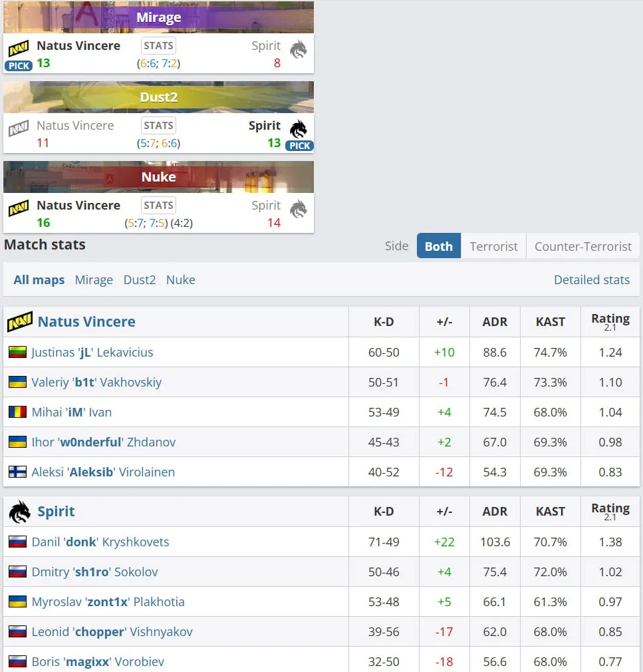
Task: Click the NaVi logo in the stats table header
Action: point(20,322)
